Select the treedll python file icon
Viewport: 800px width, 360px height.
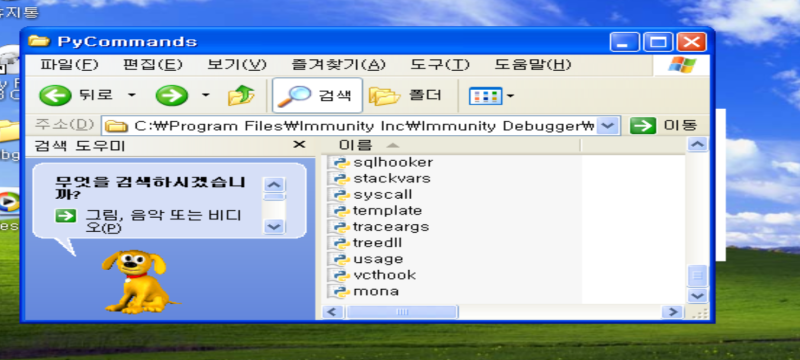point(339,243)
